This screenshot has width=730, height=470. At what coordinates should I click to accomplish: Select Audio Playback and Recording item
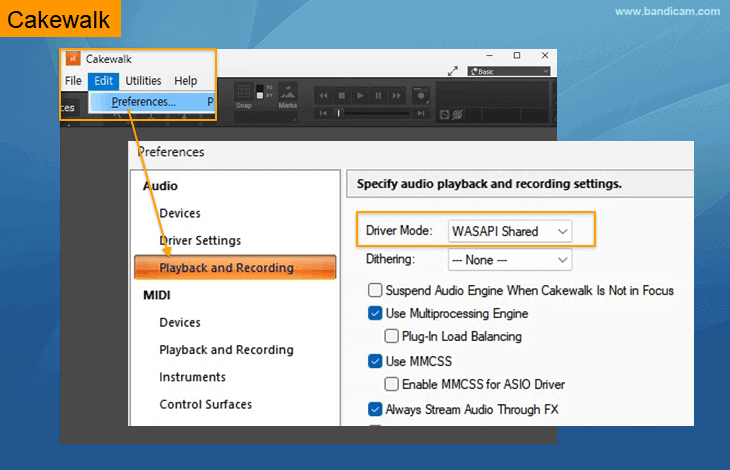tap(235, 268)
